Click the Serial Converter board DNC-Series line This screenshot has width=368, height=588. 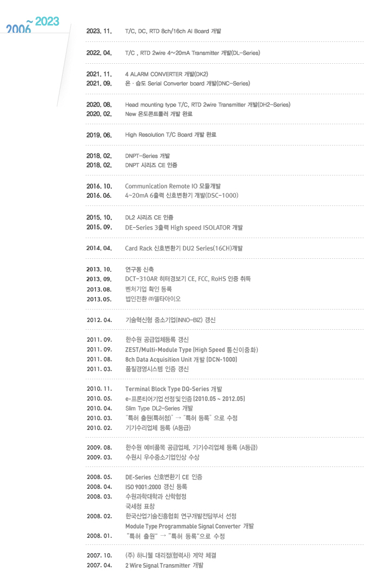click(188, 83)
